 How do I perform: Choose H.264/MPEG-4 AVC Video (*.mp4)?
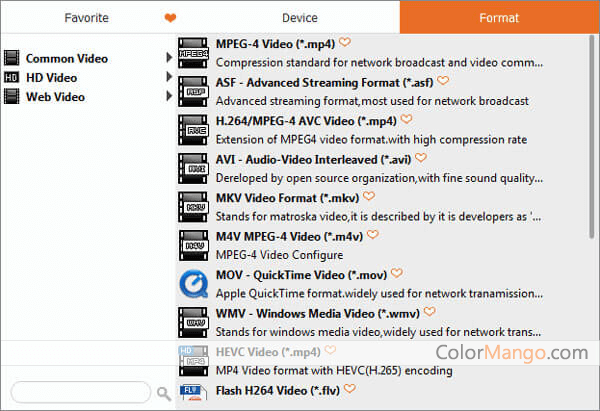point(306,121)
